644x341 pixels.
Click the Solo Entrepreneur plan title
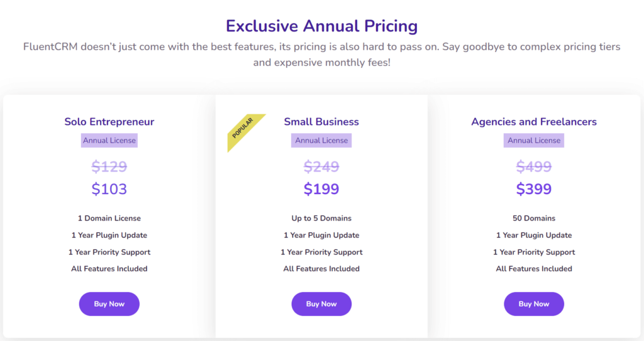point(109,122)
